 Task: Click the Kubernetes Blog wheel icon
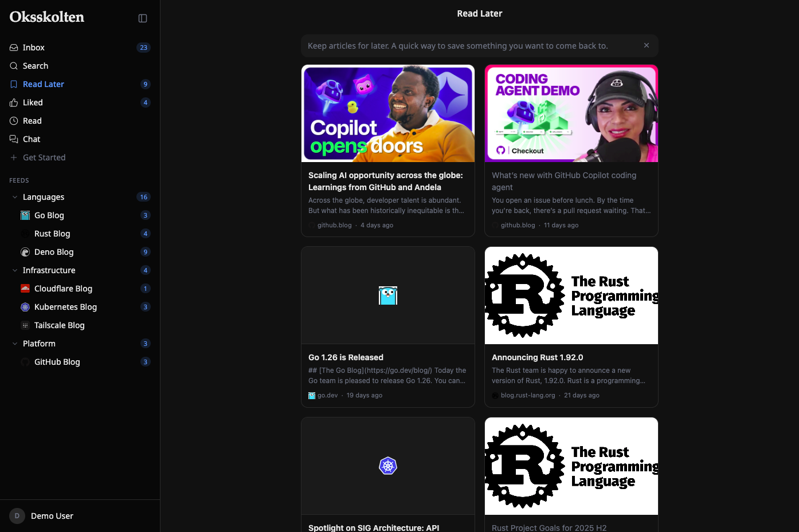point(25,307)
